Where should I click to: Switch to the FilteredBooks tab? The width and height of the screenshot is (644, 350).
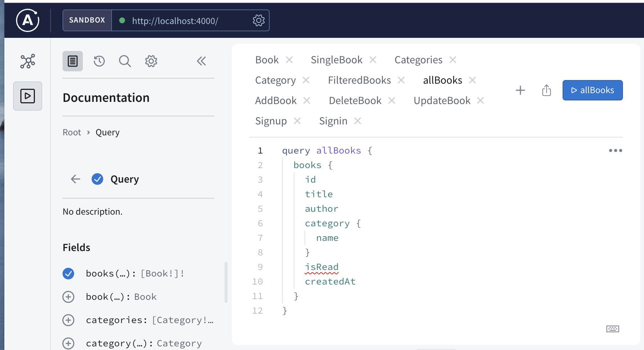click(x=359, y=80)
